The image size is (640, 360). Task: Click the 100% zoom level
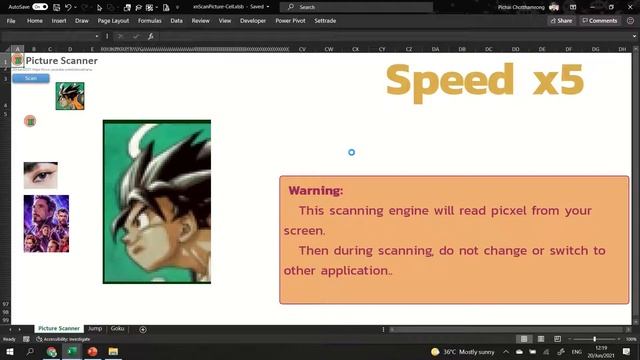(x=631, y=339)
